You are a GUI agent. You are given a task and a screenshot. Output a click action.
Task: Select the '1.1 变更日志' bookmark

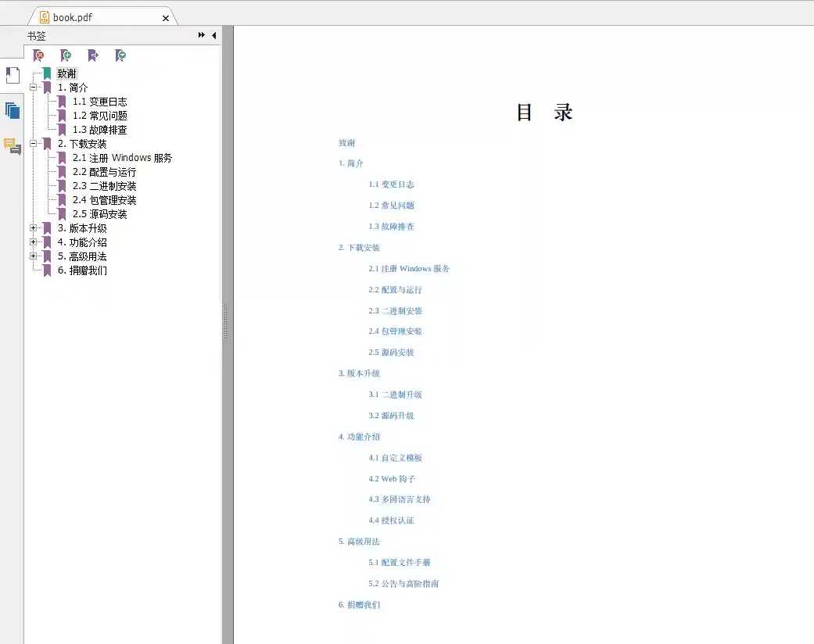coord(99,102)
